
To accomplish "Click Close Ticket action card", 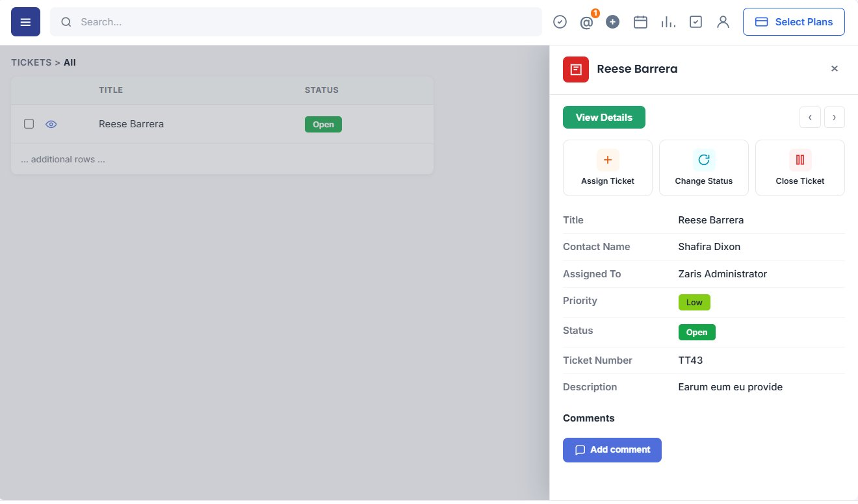I will [800, 168].
